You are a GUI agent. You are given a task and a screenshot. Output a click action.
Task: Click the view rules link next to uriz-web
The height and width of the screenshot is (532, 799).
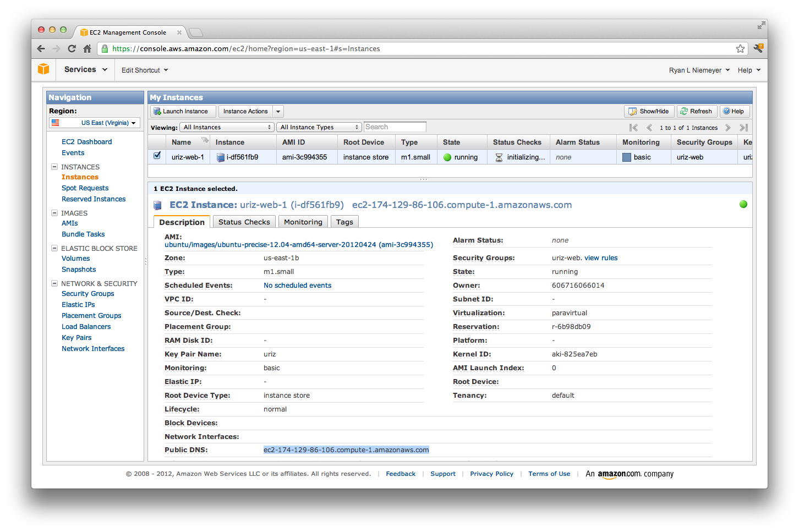600,257
